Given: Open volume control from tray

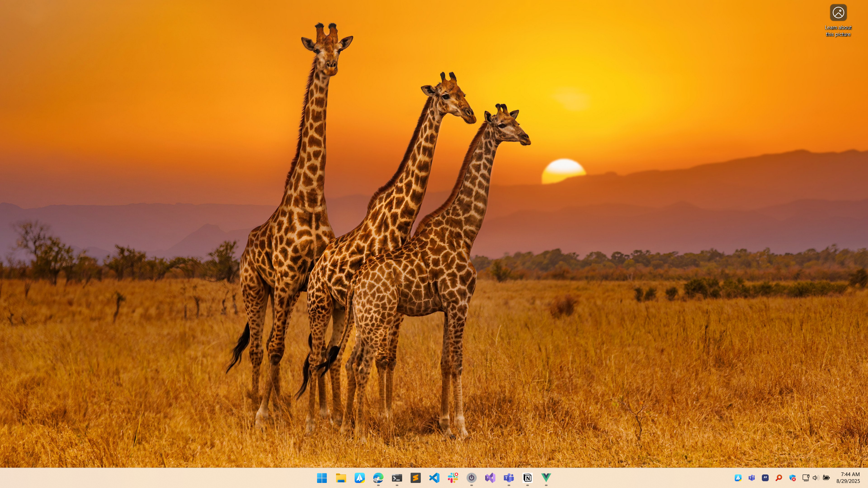Looking at the screenshot, I should 815,478.
